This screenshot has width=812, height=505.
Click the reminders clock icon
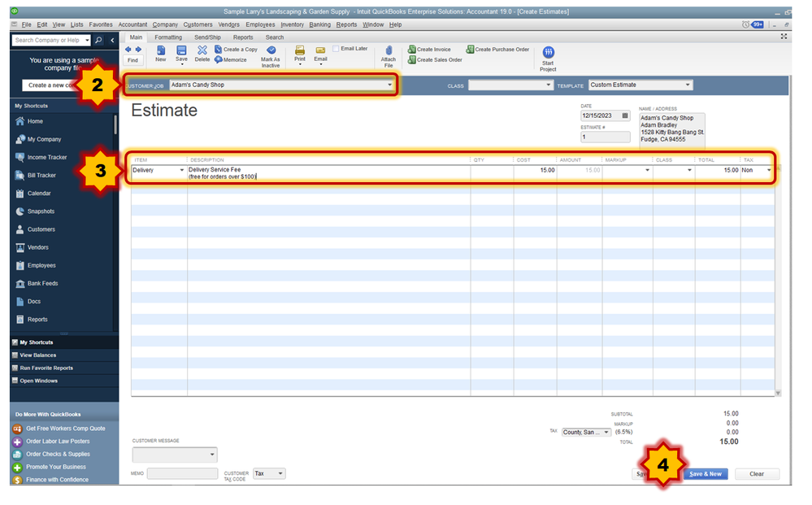pyautogui.click(x=745, y=24)
